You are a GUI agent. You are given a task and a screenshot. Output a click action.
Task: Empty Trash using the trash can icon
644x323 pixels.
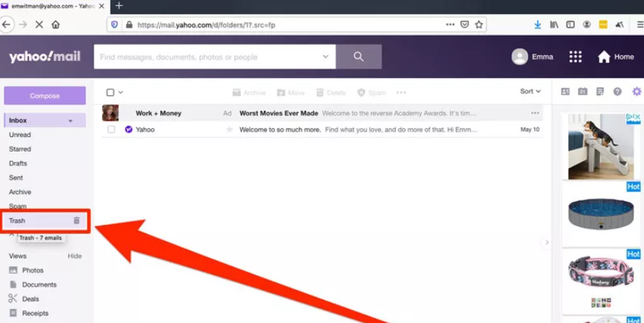[77, 221]
